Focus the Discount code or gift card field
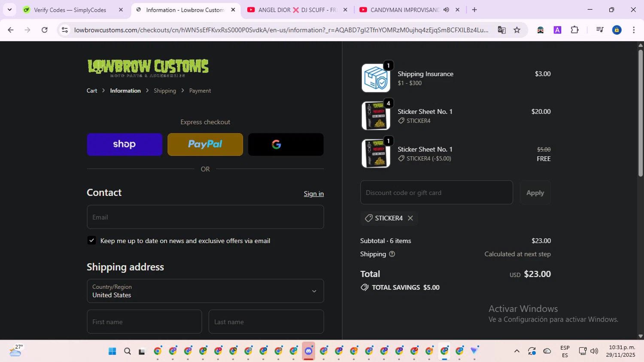Image resolution: width=644 pixels, height=362 pixels. click(x=437, y=192)
